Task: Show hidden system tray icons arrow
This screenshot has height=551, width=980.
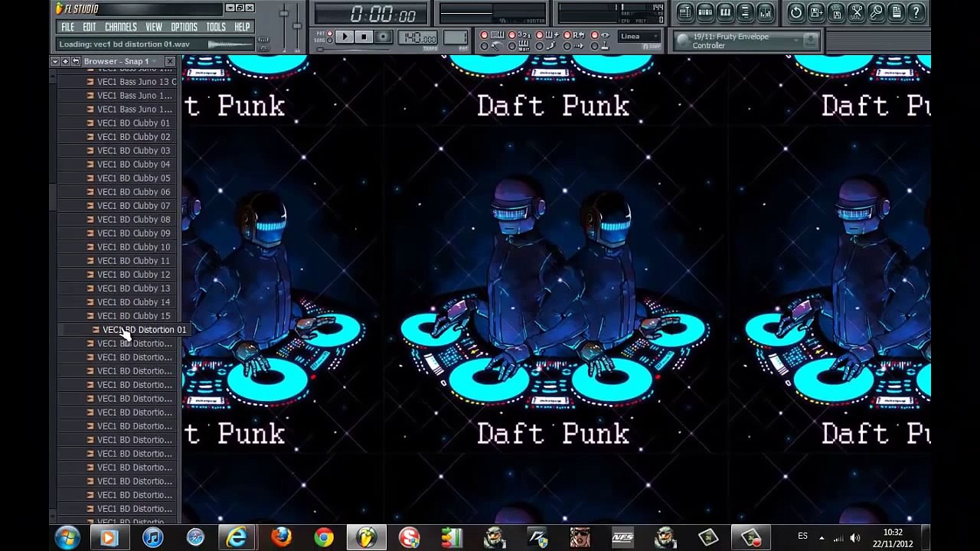Action: click(822, 537)
